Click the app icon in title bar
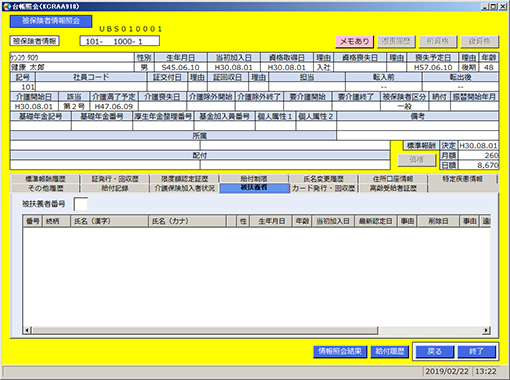Image resolution: width=510 pixels, height=380 pixels. click(7, 6)
